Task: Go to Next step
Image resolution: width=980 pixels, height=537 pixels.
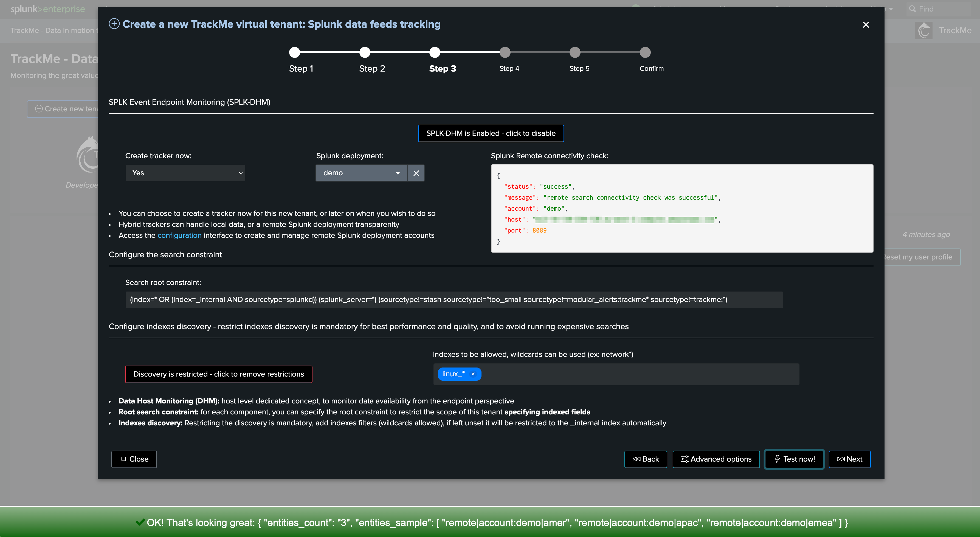Action: (849, 459)
